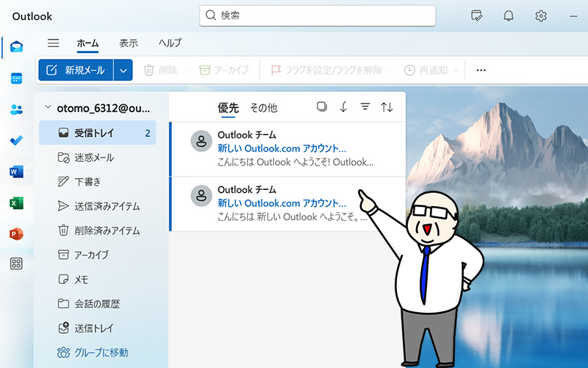
Task: Open the Mail app in sidebar
Action: click(16, 47)
